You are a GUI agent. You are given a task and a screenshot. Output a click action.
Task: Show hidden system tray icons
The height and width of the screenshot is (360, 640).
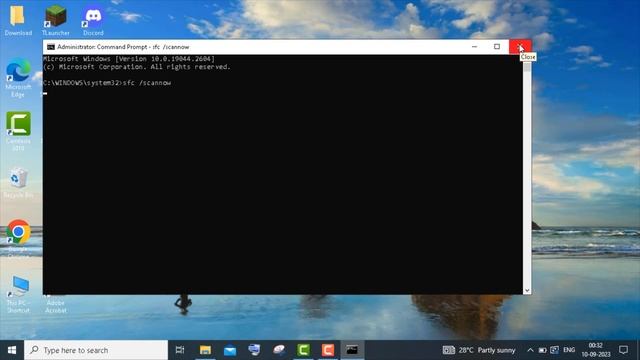(530, 350)
